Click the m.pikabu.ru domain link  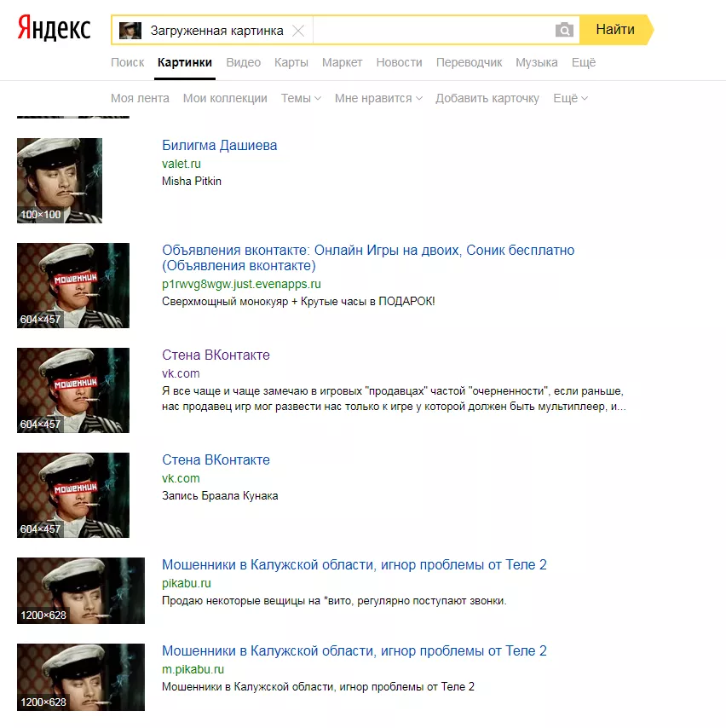pyautogui.click(x=193, y=669)
